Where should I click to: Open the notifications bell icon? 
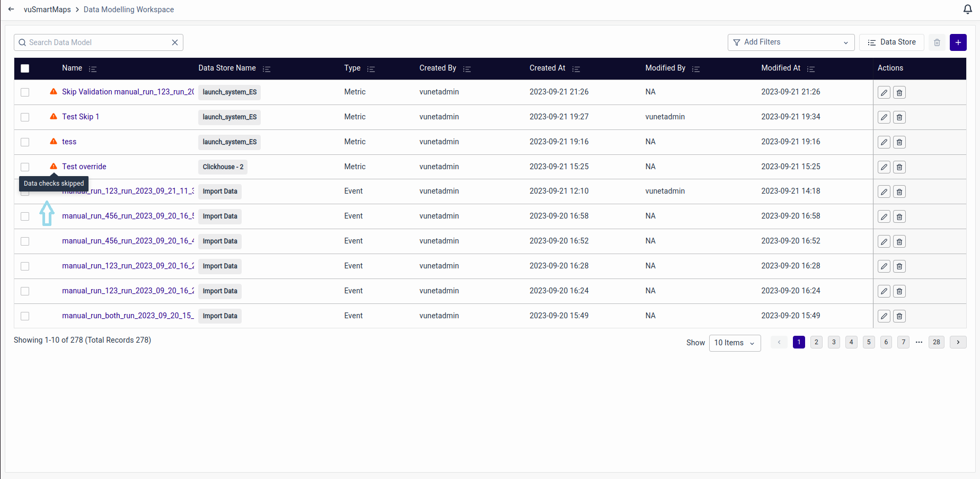[967, 10]
